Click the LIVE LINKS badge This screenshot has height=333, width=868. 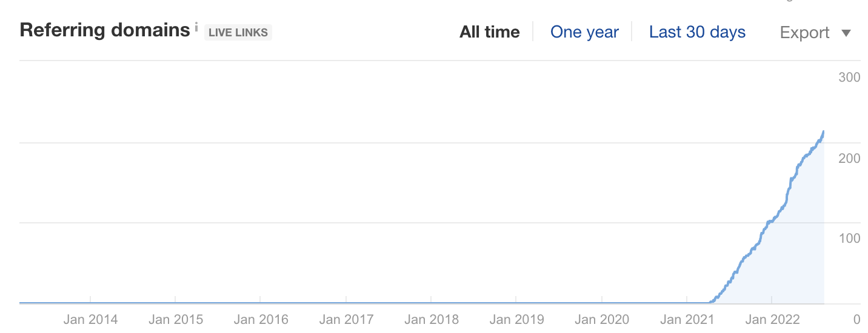238,33
